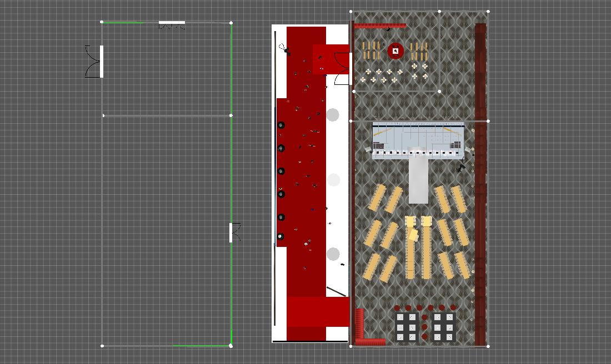Click top-right corner node of furnished room
Image resolution: width=611 pixels, height=364 pixels.
pyautogui.click(x=488, y=11)
